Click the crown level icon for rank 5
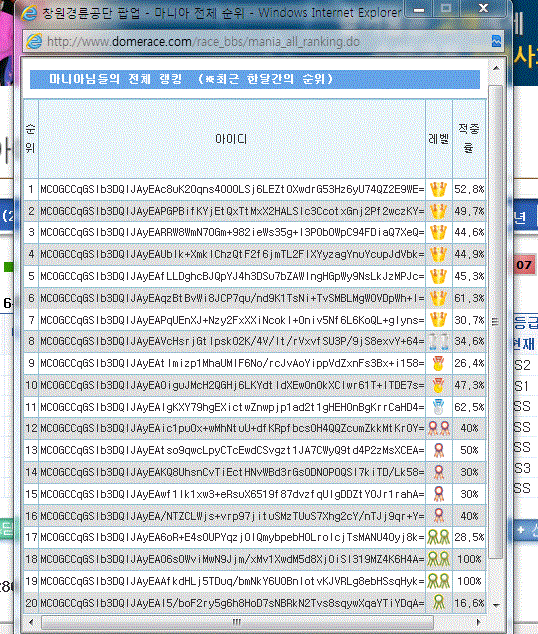This screenshot has width=538, height=634. [438, 276]
